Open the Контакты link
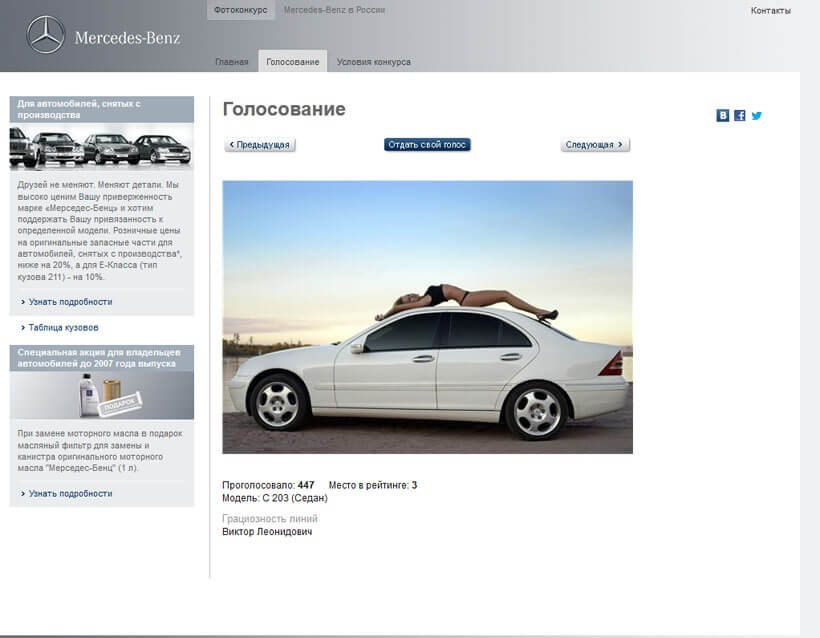The height and width of the screenshot is (638, 820). 770,11
